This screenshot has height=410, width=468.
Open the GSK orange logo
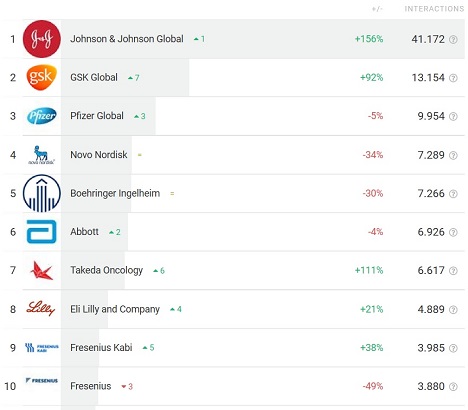[x=42, y=77]
